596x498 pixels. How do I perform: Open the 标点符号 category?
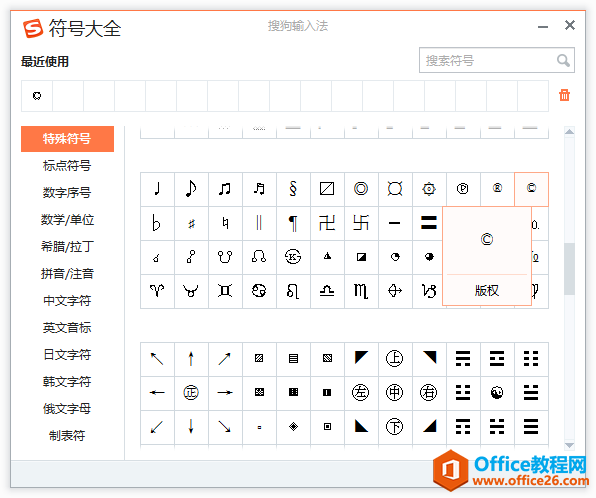(67, 166)
